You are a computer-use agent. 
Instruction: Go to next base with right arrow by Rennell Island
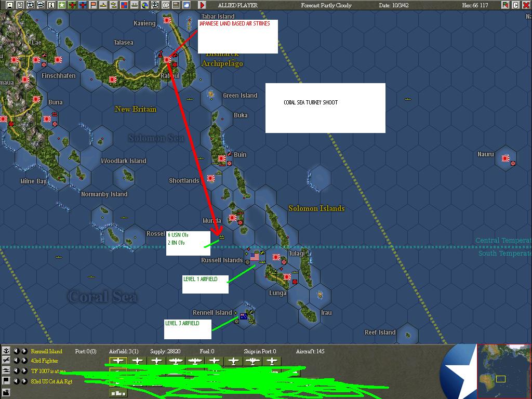click(x=24, y=351)
